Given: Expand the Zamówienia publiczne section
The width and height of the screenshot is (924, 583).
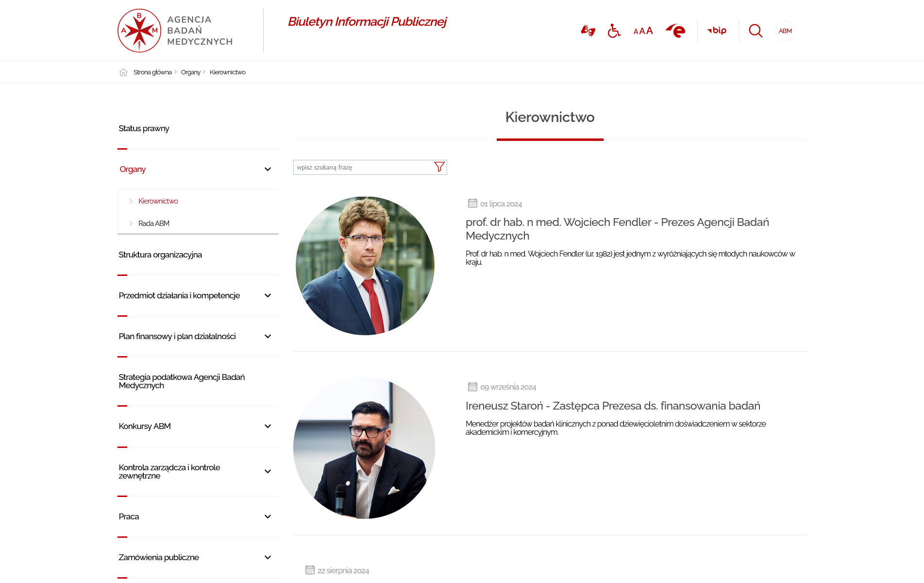Looking at the screenshot, I should (x=268, y=558).
